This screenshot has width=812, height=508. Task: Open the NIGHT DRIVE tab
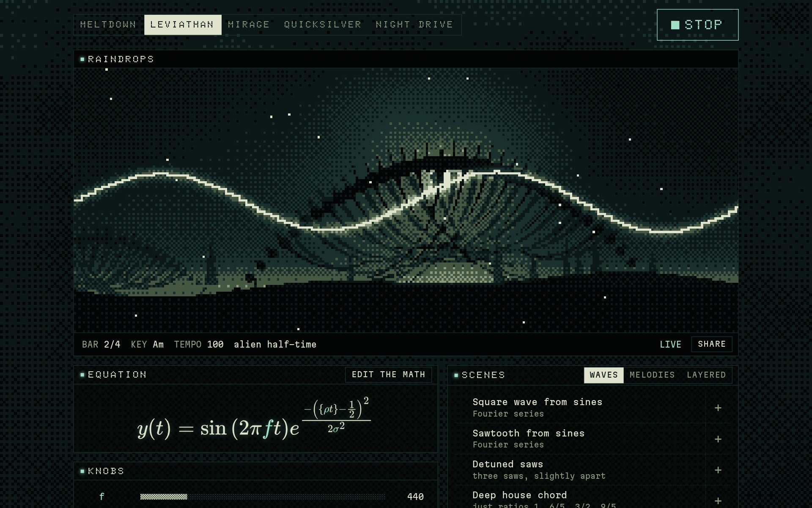pos(414,25)
